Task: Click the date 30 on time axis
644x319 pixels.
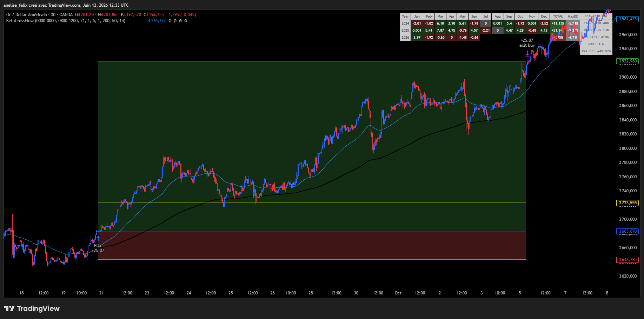Action: click(356, 293)
